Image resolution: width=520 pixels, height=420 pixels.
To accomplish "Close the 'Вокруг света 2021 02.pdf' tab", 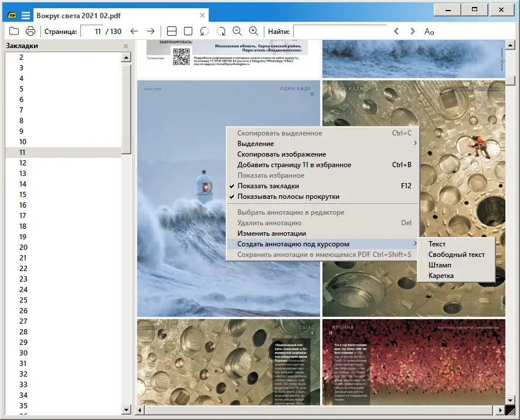I will click(202, 15).
